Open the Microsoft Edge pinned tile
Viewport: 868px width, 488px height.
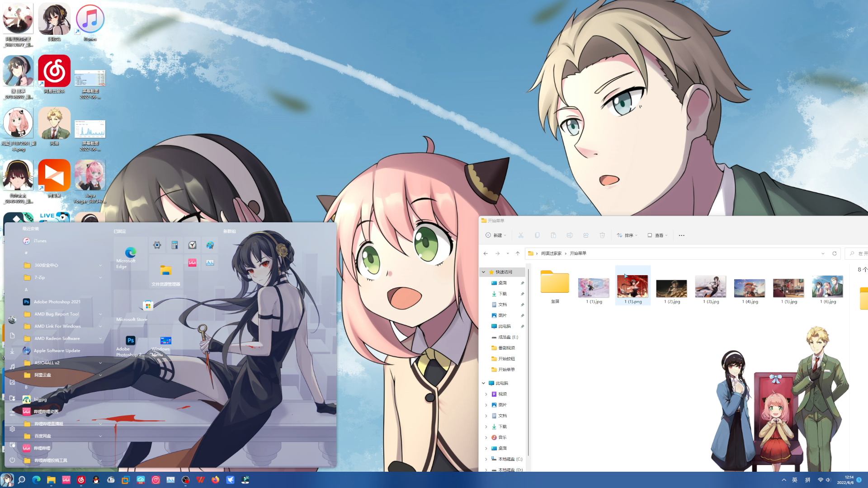pos(130,253)
